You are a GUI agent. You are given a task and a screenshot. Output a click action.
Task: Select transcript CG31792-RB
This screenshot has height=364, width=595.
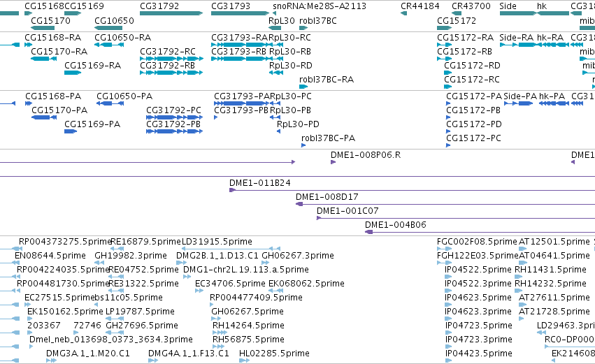[171, 73]
